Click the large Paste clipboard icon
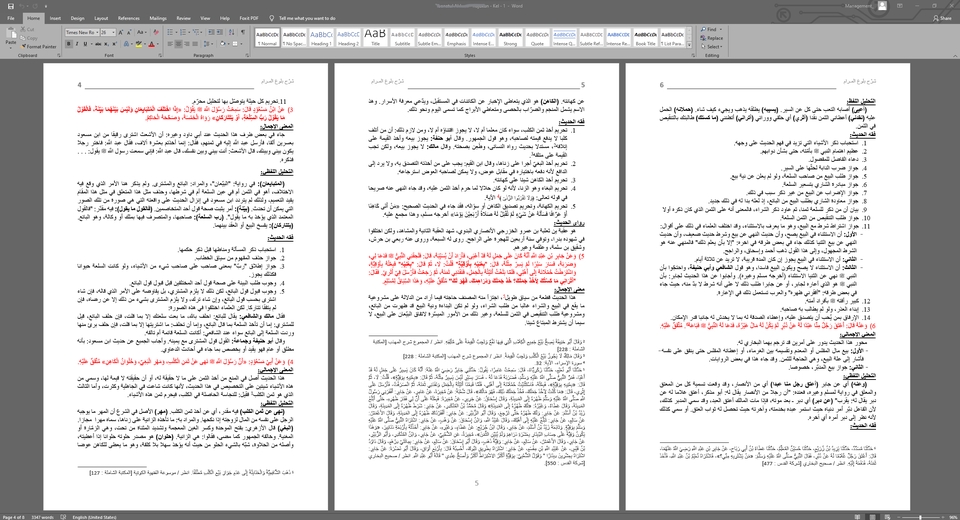Screen dimensions: 960x520 pos(10,33)
